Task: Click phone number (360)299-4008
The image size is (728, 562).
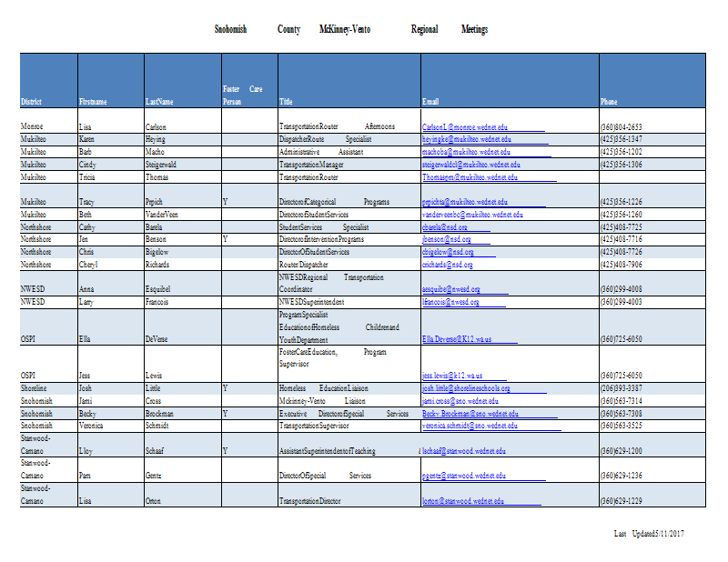Action: [622, 289]
